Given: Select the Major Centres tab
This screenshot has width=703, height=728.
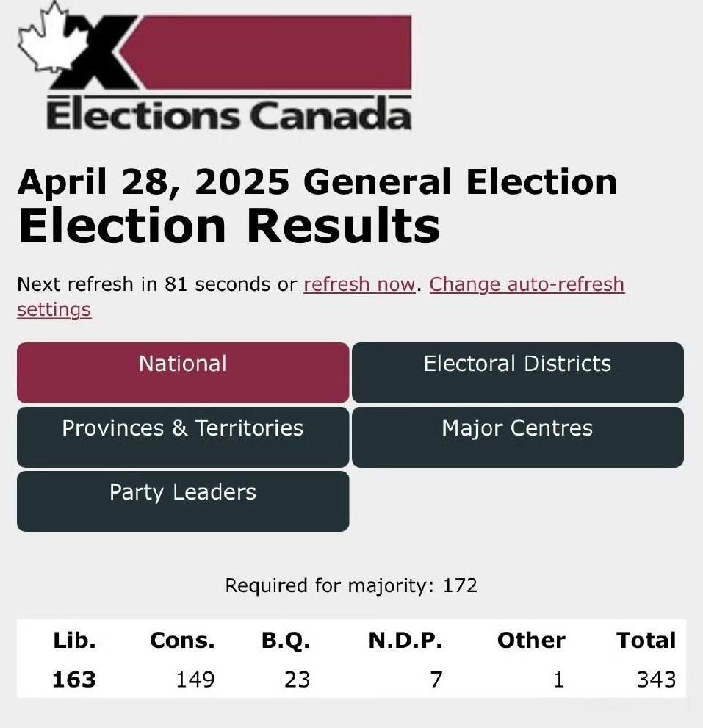Looking at the screenshot, I should point(518,437).
